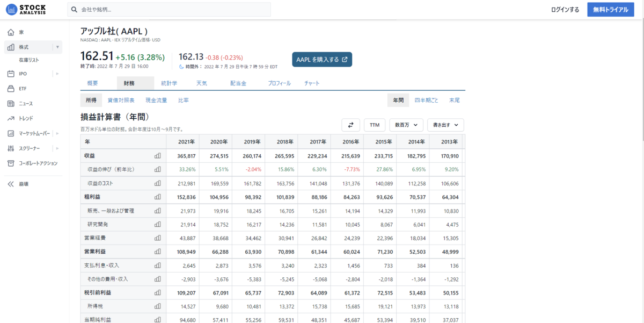Switch to 配当金 tab
Image resolution: width=644 pixels, height=323 pixels.
point(238,83)
